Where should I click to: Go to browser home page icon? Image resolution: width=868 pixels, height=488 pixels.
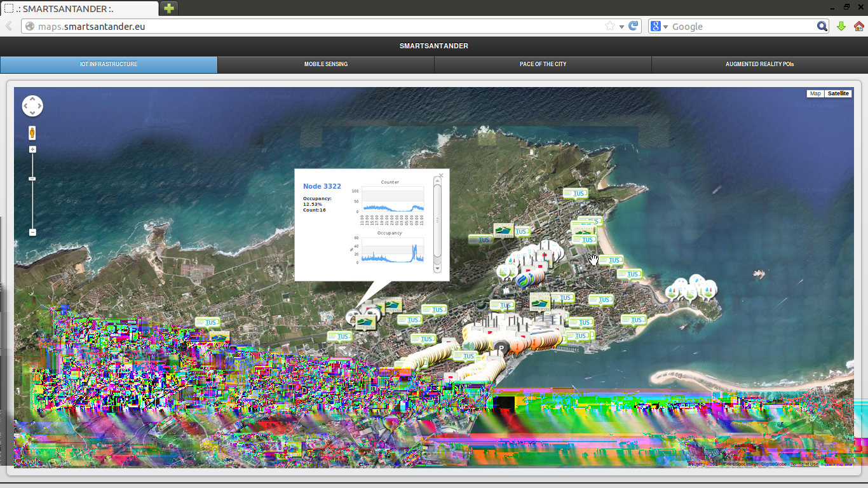(x=859, y=26)
